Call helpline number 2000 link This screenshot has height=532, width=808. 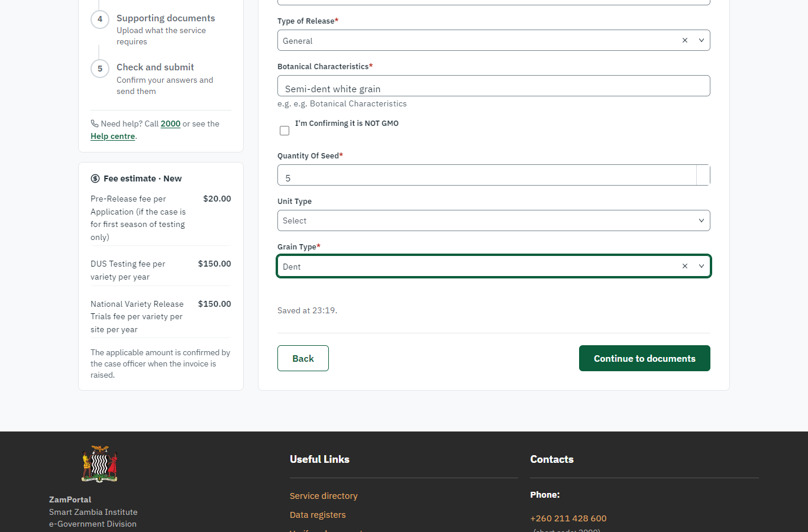point(170,124)
